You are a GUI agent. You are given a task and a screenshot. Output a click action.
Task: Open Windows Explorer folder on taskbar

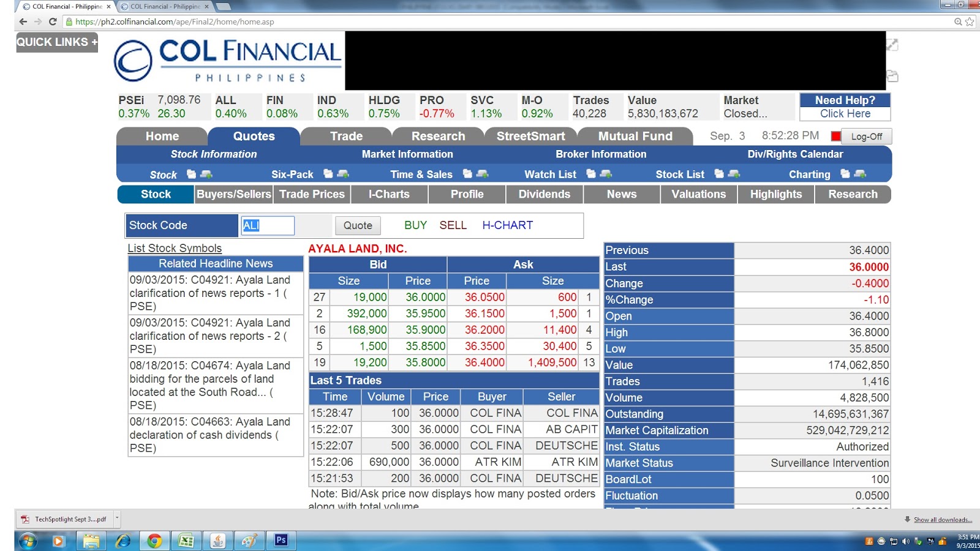click(91, 541)
